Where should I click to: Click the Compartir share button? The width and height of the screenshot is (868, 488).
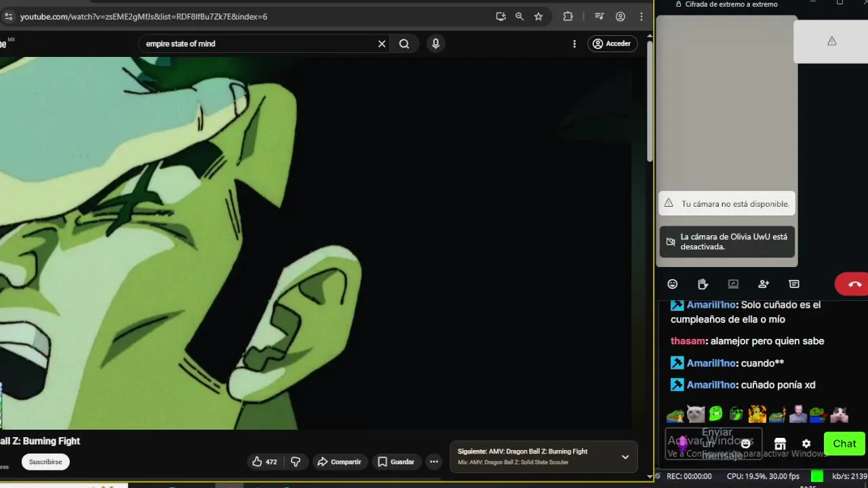click(x=340, y=462)
